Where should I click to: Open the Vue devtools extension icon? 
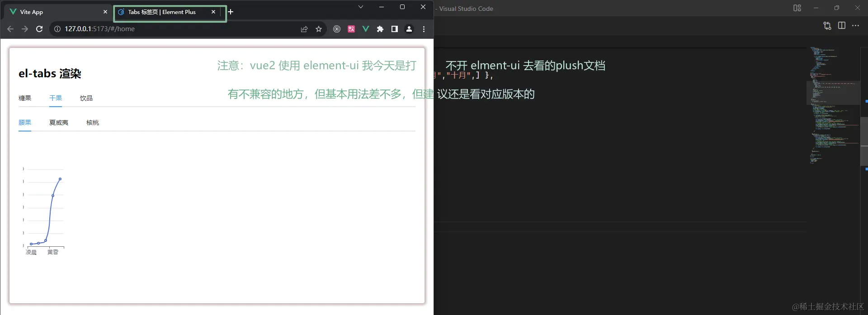coord(366,29)
